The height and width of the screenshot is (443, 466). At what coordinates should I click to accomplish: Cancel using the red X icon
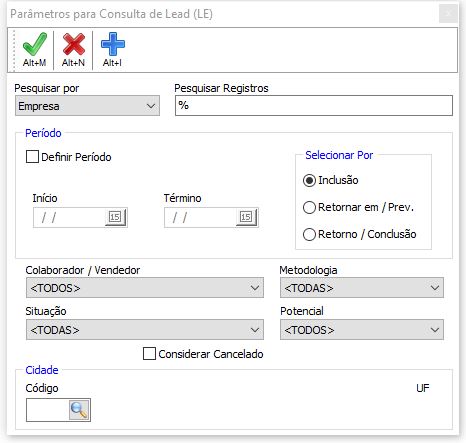(73, 50)
